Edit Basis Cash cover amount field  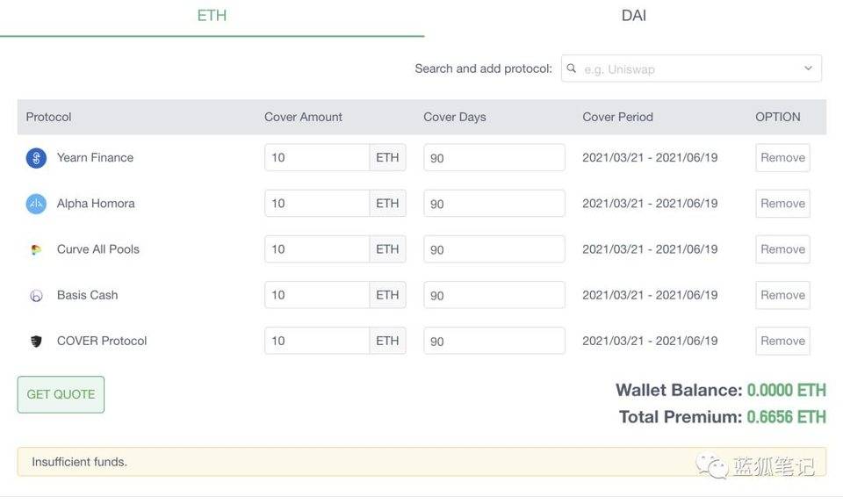[317, 294]
